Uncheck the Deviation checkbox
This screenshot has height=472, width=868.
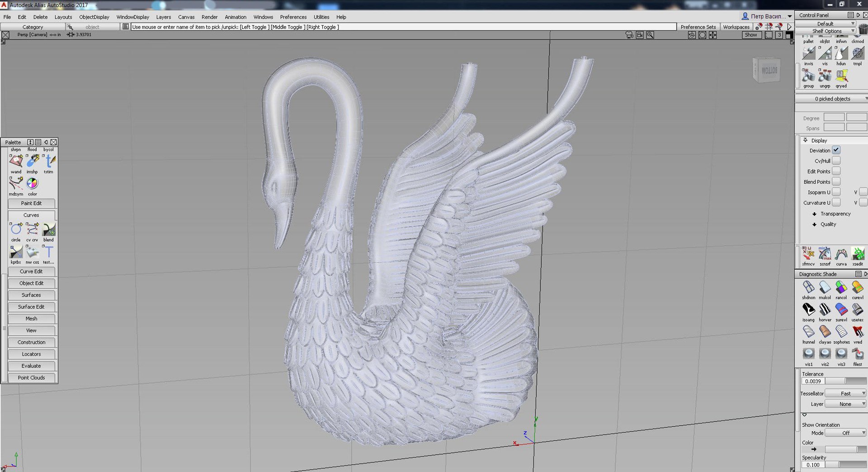click(836, 150)
